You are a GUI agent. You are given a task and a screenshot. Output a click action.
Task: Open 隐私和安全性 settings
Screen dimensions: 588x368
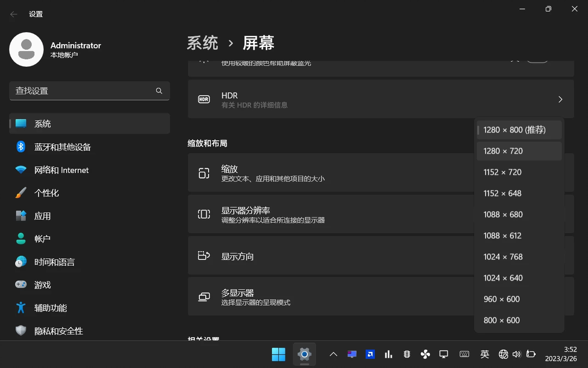(89, 331)
